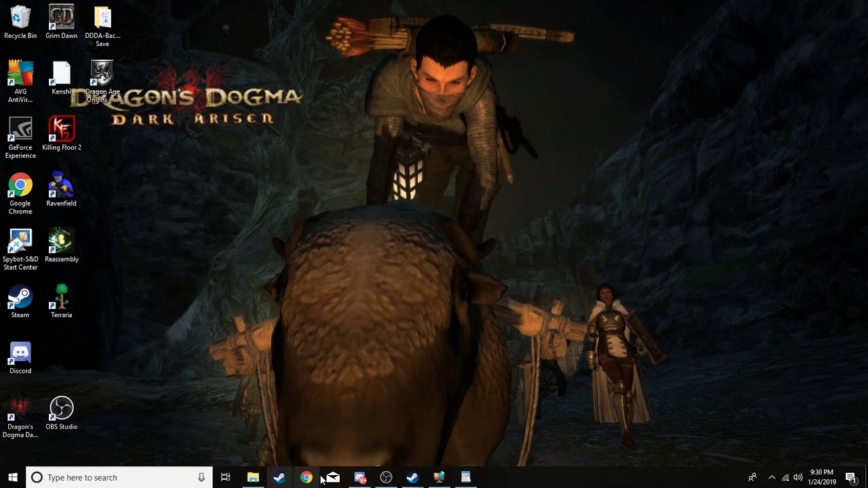Expand the hidden system tray icons chevron
The width and height of the screenshot is (868, 488).
(x=772, y=477)
